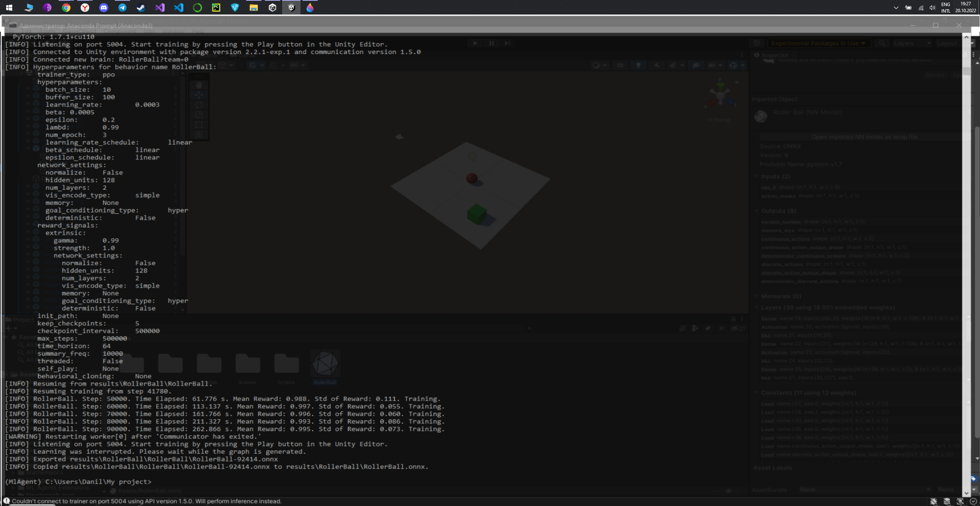Open Google Chrome from the taskbar

[x=66, y=7]
